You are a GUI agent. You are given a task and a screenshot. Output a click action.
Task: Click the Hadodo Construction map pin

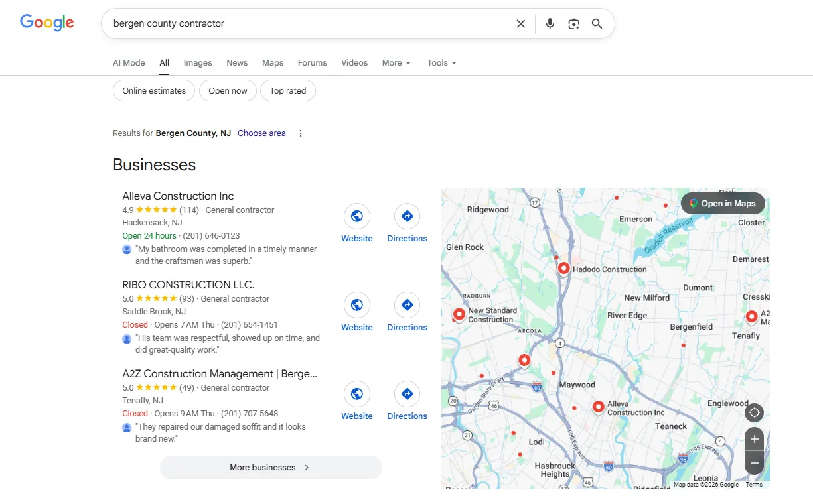tap(563, 268)
